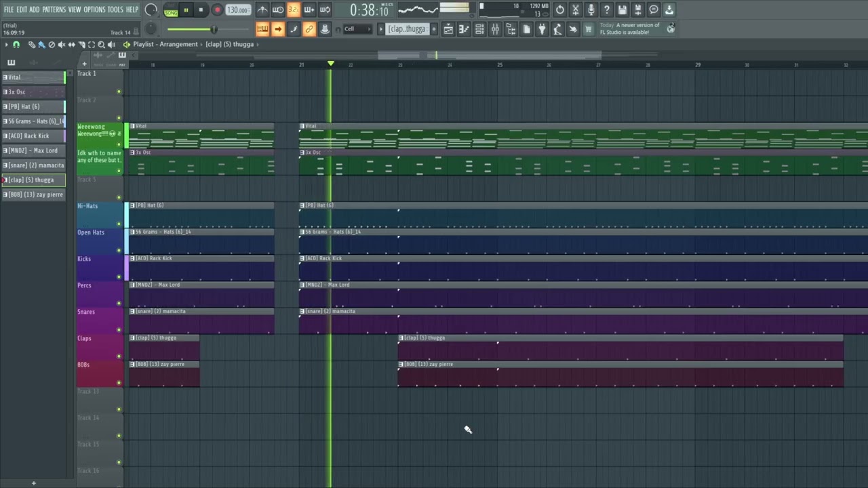
Task: Toggle the note/clip grouping stamp button
Action: tap(325, 29)
